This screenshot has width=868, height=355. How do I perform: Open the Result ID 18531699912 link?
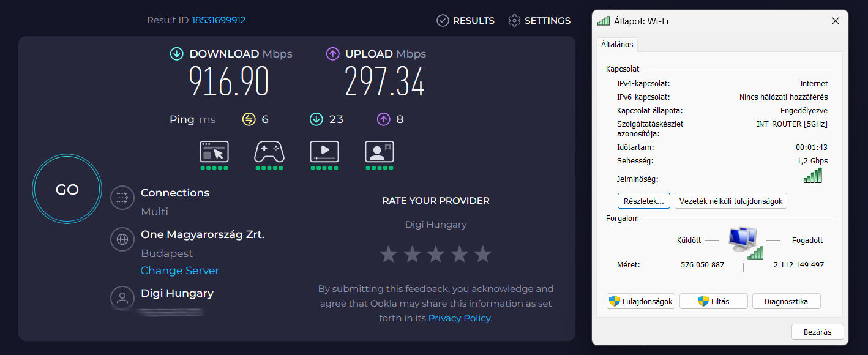point(219,20)
